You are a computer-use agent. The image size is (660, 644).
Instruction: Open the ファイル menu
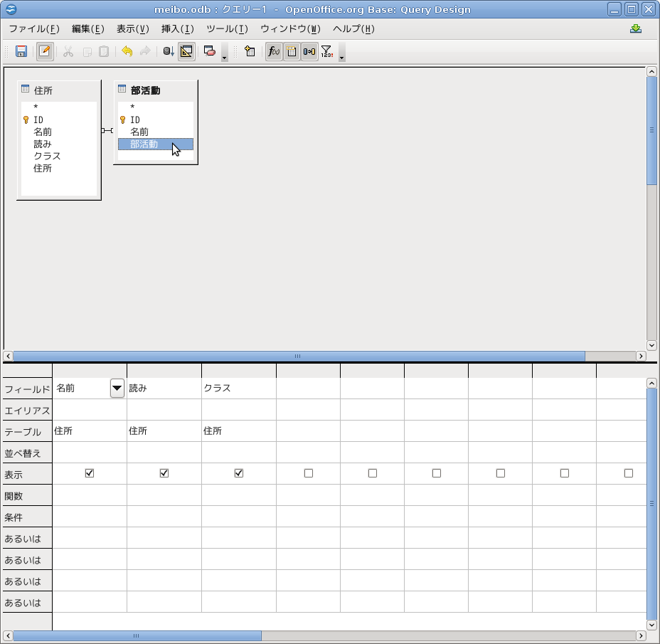[x=34, y=29]
